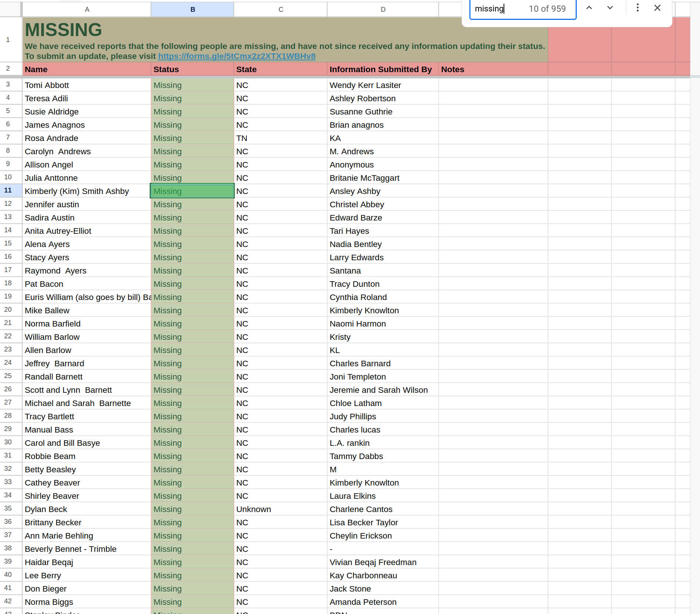Open more find options menu
Image resolution: width=700 pixels, height=614 pixels.
click(637, 8)
